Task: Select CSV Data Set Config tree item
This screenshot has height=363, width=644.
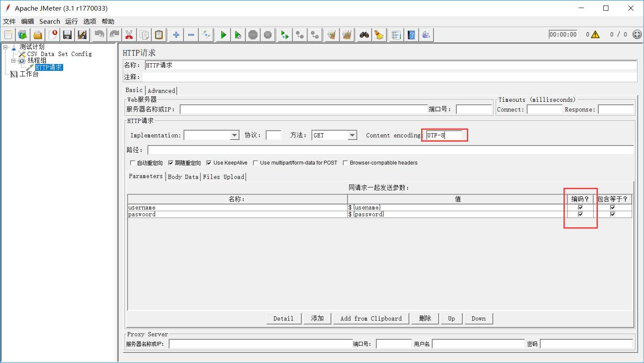Action: click(x=59, y=54)
